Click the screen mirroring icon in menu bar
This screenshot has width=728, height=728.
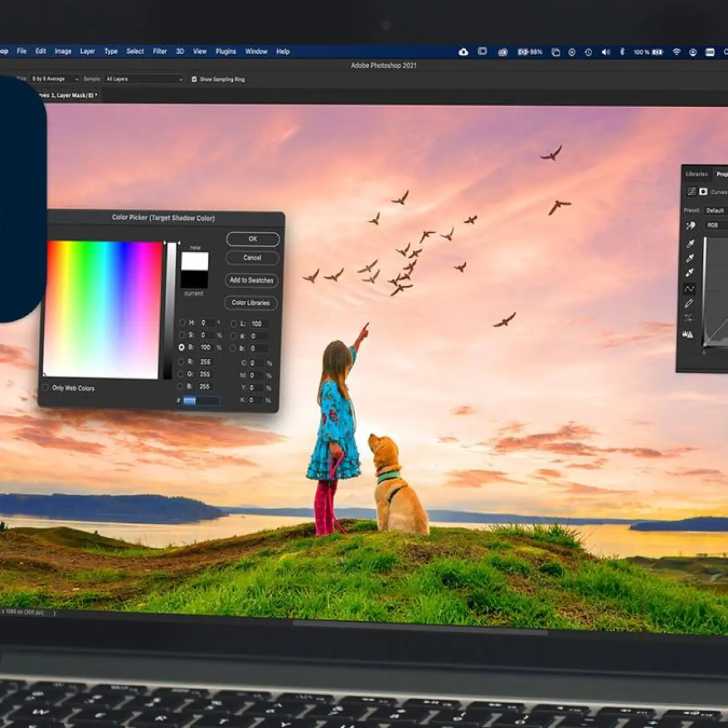482,52
